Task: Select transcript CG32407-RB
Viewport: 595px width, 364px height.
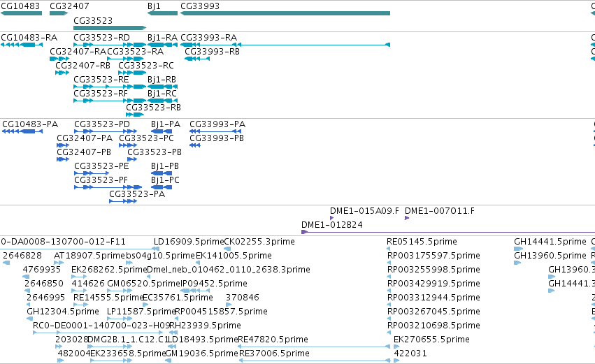Action: tap(83, 66)
